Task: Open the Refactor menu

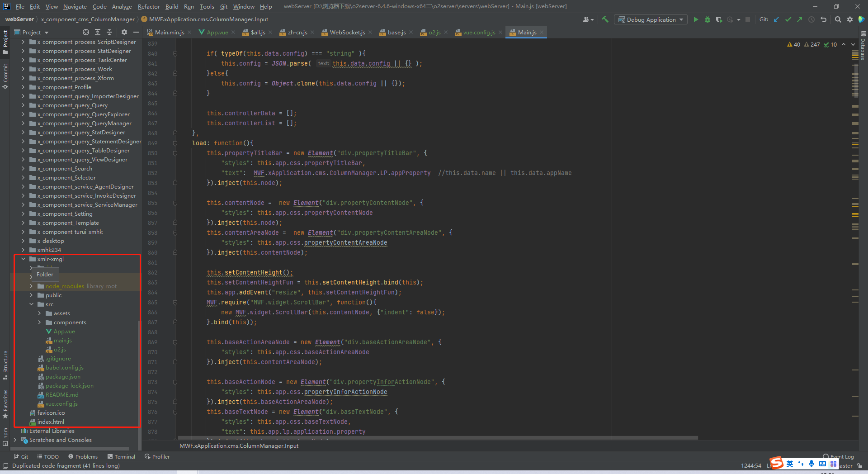Action: pyautogui.click(x=149, y=6)
